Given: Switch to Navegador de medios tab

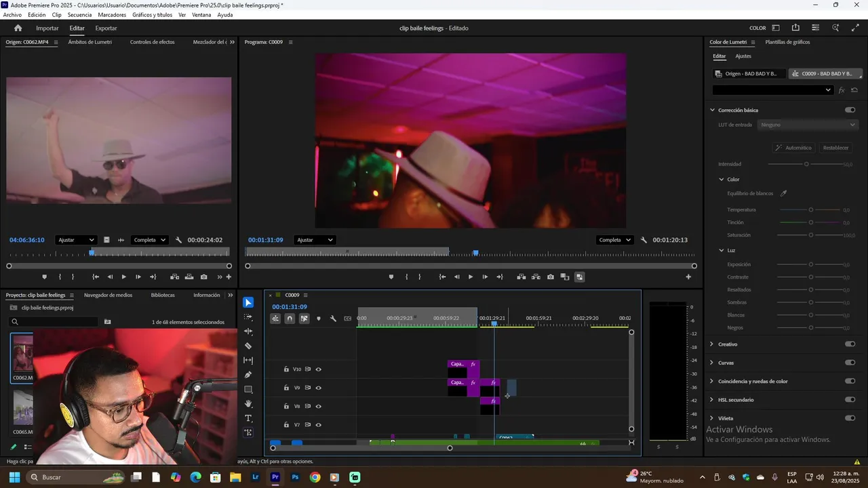Looking at the screenshot, I should (108, 295).
